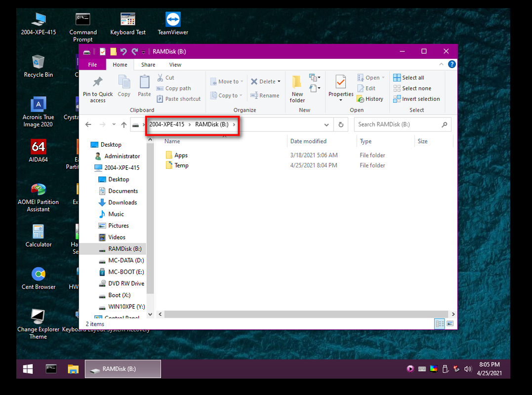The height and width of the screenshot is (395, 532).
Task: Click 2004-XPE-415 in the address breadcrumb
Action: click(166, 124)
